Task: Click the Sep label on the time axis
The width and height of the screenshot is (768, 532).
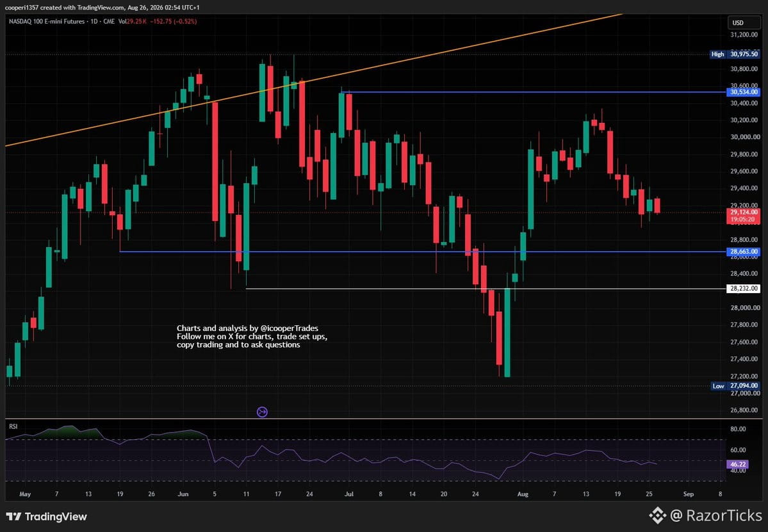Action: pyautogui.click(x=689, y=494)
